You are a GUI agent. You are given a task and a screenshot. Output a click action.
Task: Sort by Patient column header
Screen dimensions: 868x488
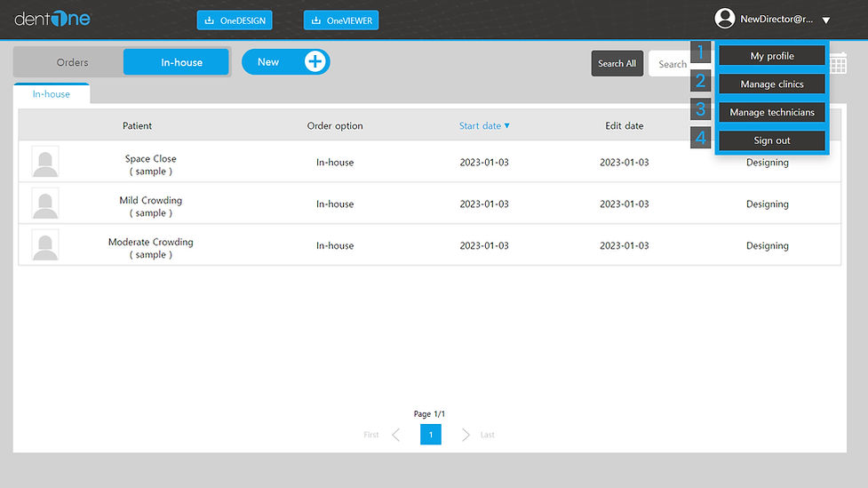tap(137, 125)
